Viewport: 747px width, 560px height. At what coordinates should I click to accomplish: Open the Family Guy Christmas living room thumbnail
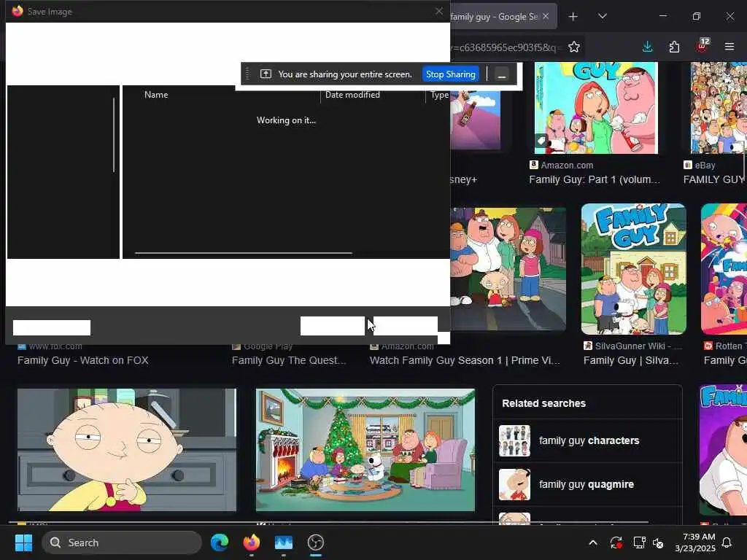pyautogui.click(x=365, y=450)
